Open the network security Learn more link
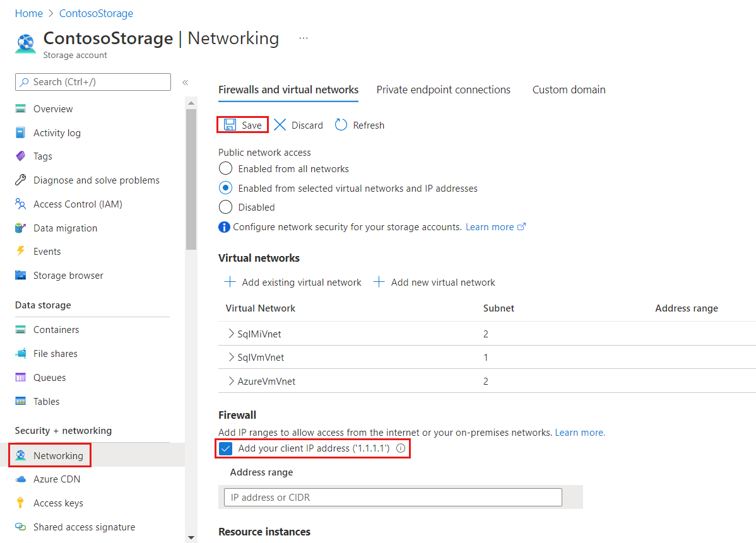The height and width of the screenshot is (543, 756). coord(490,226)
